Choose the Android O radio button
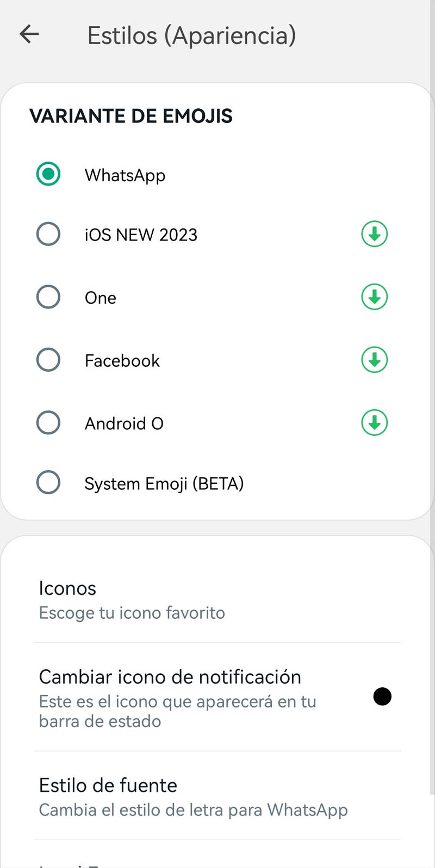 [48, 423]
